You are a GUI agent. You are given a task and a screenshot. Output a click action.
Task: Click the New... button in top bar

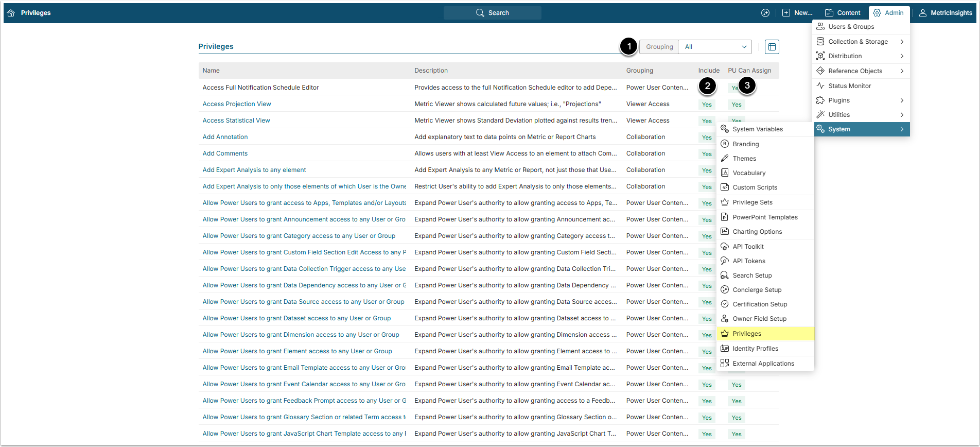click(x=797, y=13)
